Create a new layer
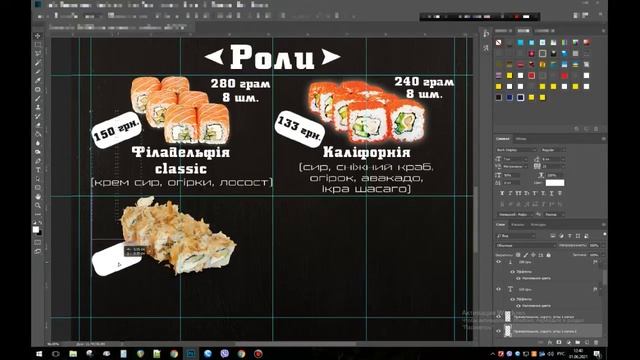 pyautogui.click(x=587, y=342)
